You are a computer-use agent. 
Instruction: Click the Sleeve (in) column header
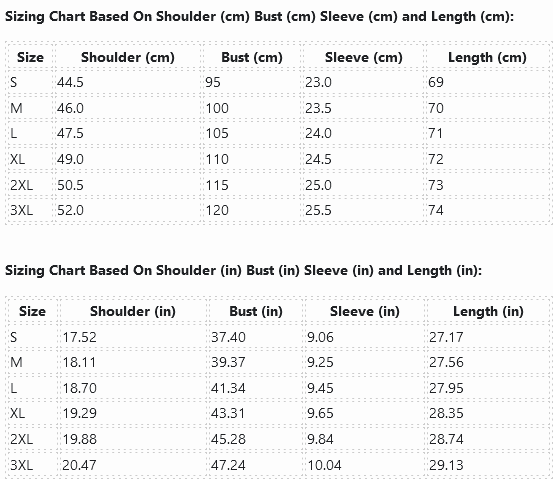(365, 311)
